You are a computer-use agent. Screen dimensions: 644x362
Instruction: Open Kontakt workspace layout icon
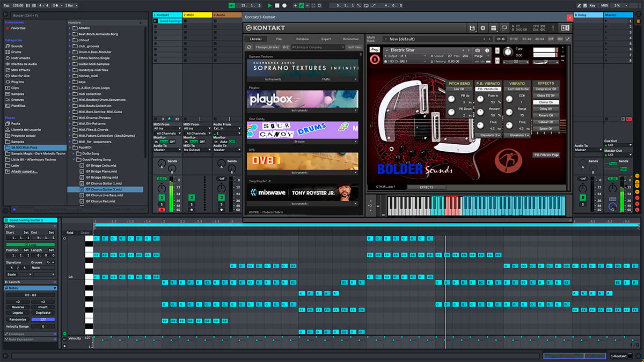click(x=494, y=28)
